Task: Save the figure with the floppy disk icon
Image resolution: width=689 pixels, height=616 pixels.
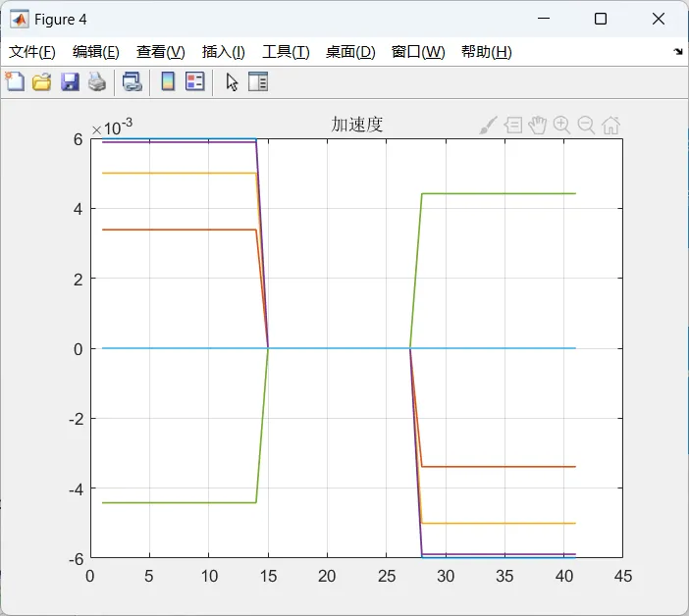Action: click(x=70, y=82)
